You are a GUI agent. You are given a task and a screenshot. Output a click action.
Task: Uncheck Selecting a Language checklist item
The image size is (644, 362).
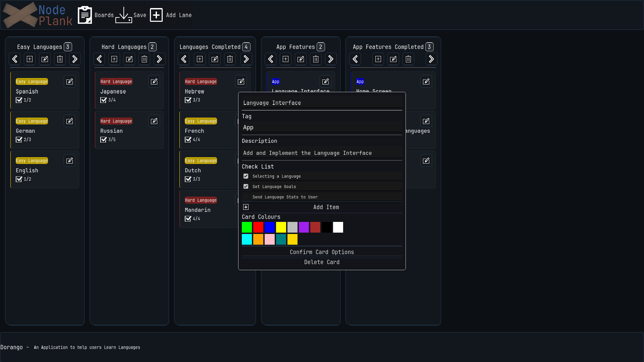coord(246,176)
